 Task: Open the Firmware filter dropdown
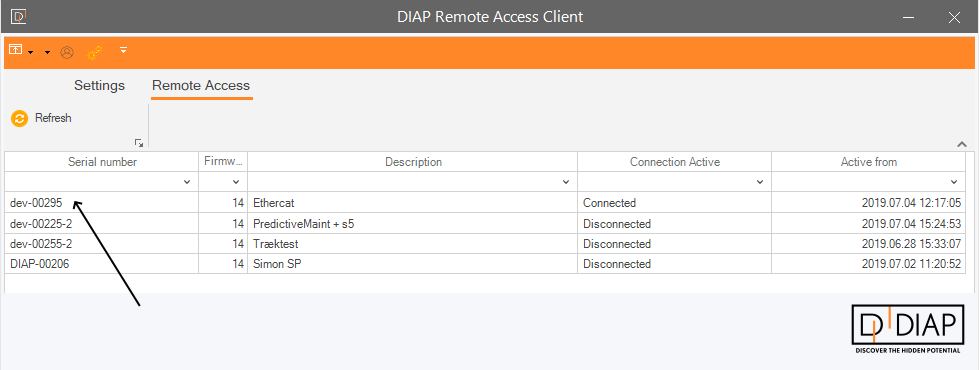click(235, 182)
